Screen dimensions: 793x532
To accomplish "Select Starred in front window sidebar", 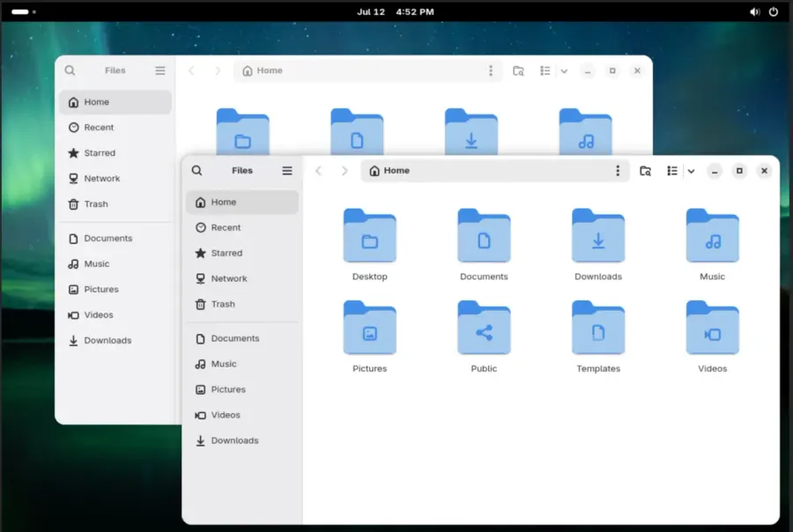I will click(241, 253).
